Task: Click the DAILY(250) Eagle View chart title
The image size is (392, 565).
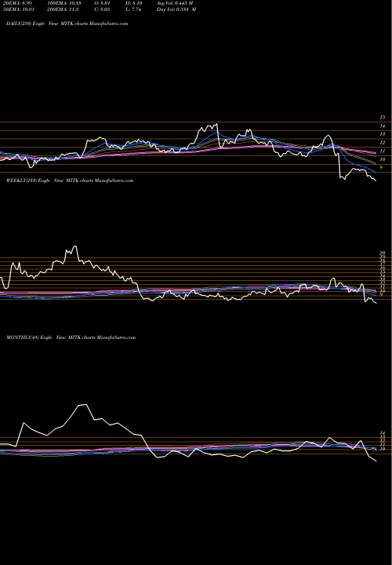Action: (67, 24)
